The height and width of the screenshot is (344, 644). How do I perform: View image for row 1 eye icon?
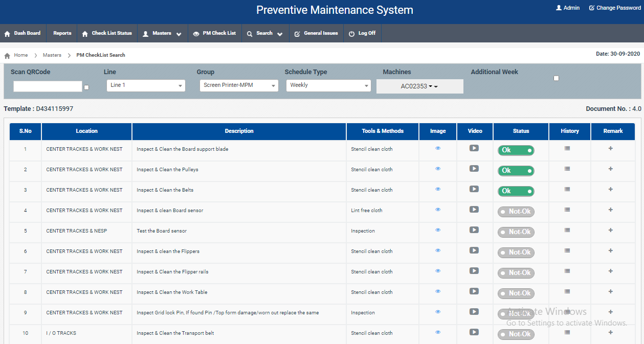tap(438, 148)
